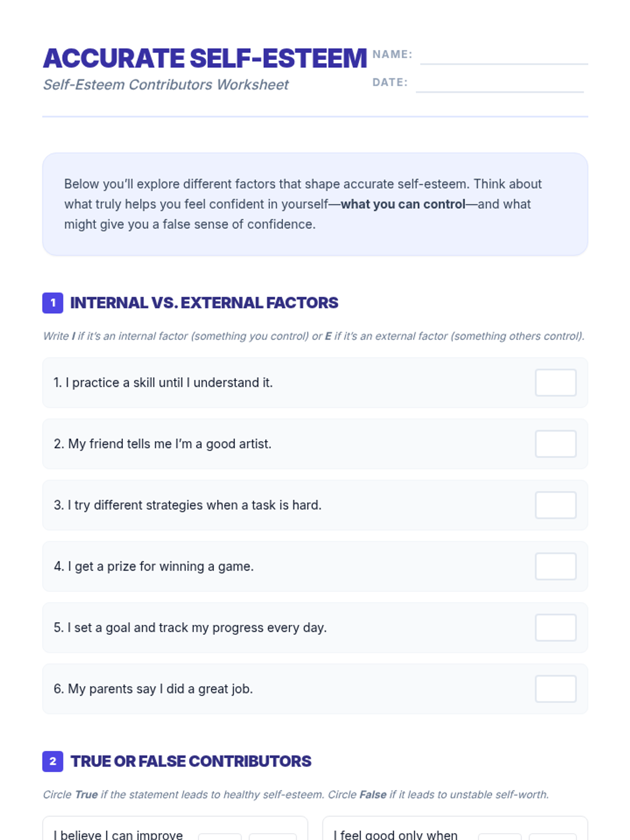Click the "I believe I can improve" statement

click(x=118, y=834)
